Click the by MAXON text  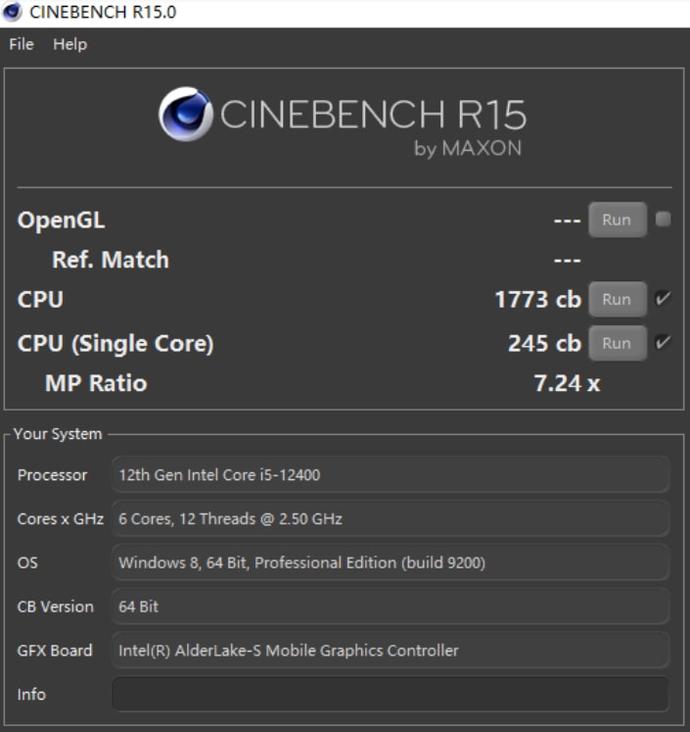pyautogui.click(x=468, y=148)
